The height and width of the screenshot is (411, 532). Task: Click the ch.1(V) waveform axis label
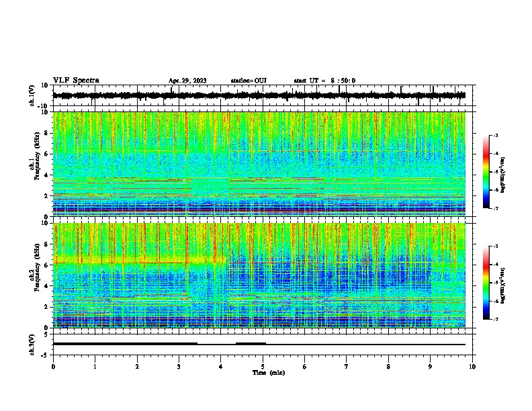pos(32,95)
